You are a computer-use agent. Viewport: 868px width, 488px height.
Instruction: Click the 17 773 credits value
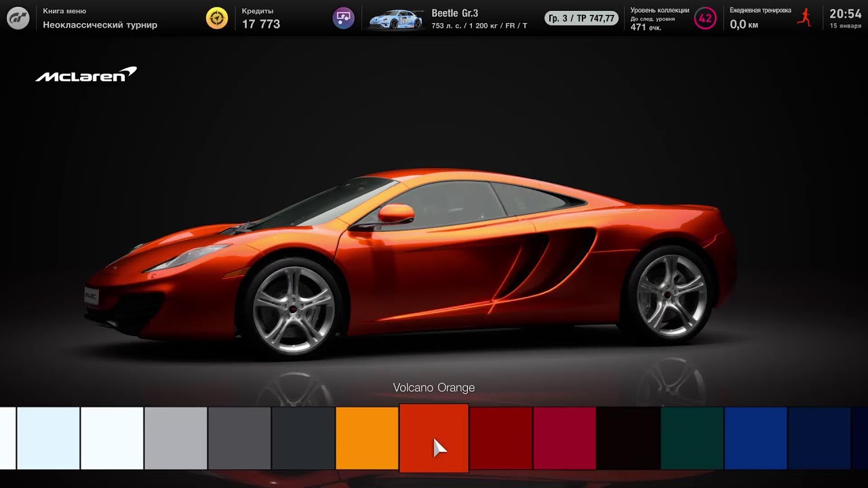(x=261, y=24)
